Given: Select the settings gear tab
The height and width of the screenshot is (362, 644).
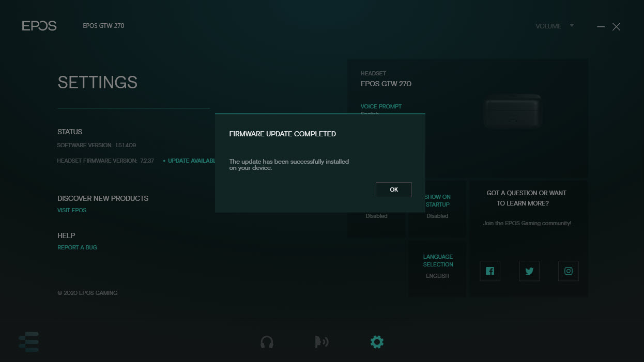Looking at the screenshot, I should point(377,342).
